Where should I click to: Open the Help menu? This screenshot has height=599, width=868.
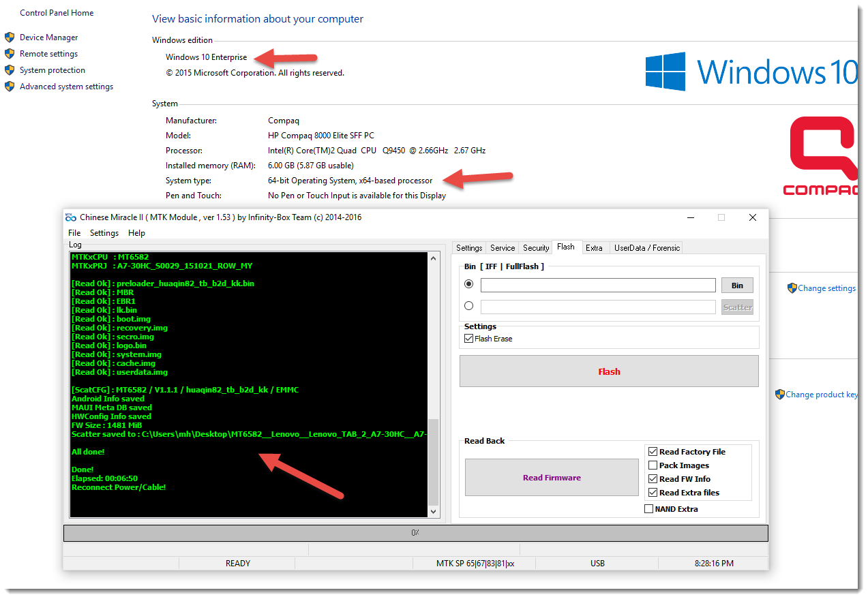[x=136, y=233]
